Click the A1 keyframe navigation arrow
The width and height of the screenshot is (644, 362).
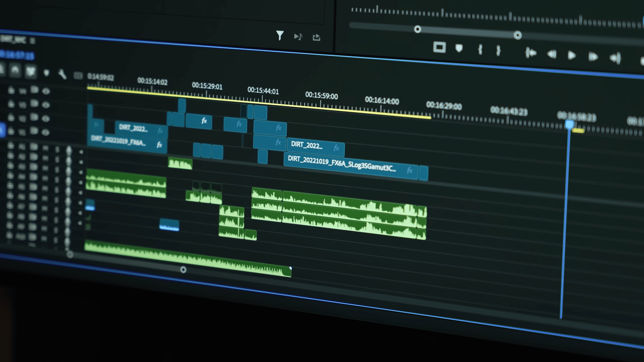coord(81,152)
